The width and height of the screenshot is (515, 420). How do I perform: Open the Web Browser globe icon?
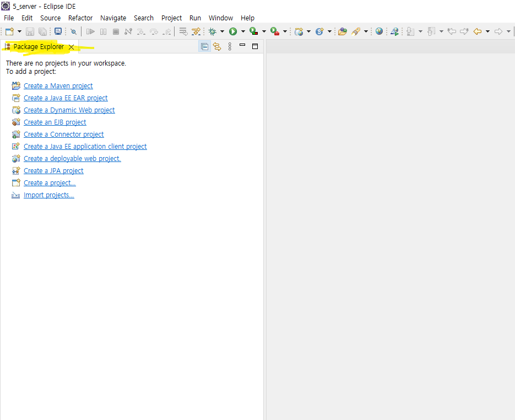[x=379, y=31]
